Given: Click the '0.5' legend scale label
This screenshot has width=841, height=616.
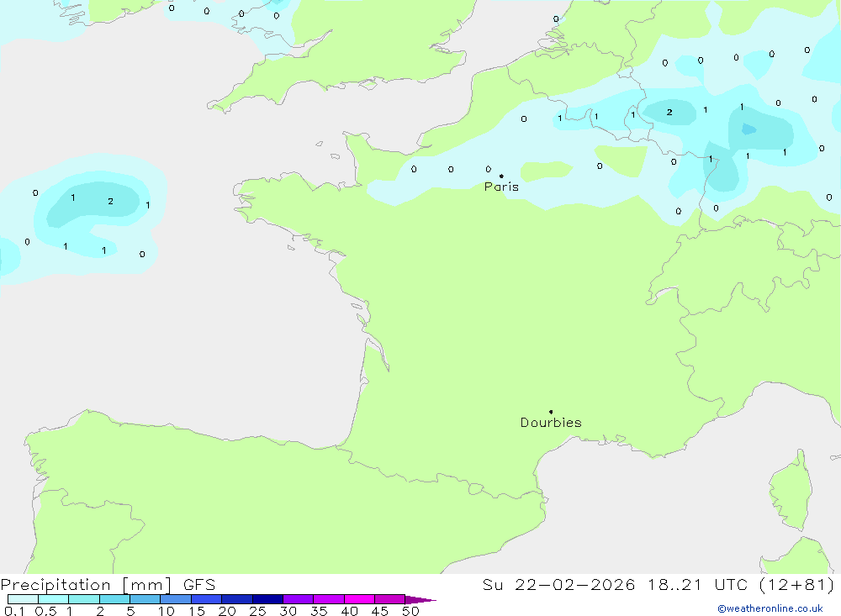Looking at the screenshot, I should (45, 611).
